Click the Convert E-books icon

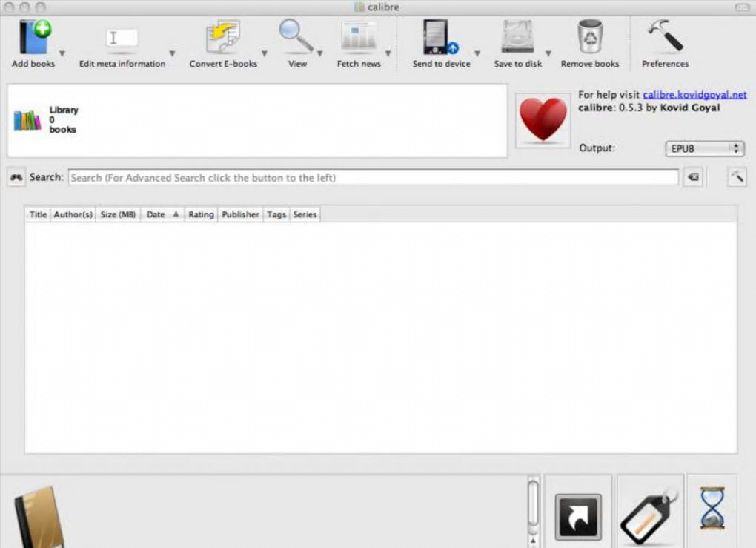click(223, 36)
